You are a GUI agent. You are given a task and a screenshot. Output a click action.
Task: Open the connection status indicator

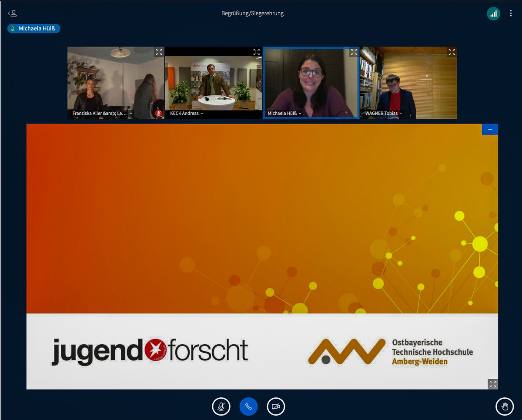pyautogui.click(x=493, y=13)
